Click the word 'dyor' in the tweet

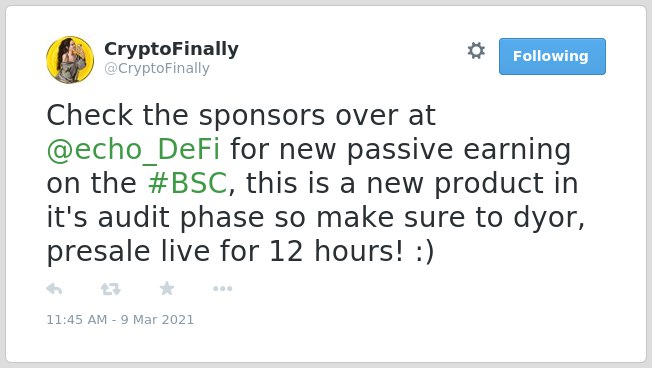[546, 217]
